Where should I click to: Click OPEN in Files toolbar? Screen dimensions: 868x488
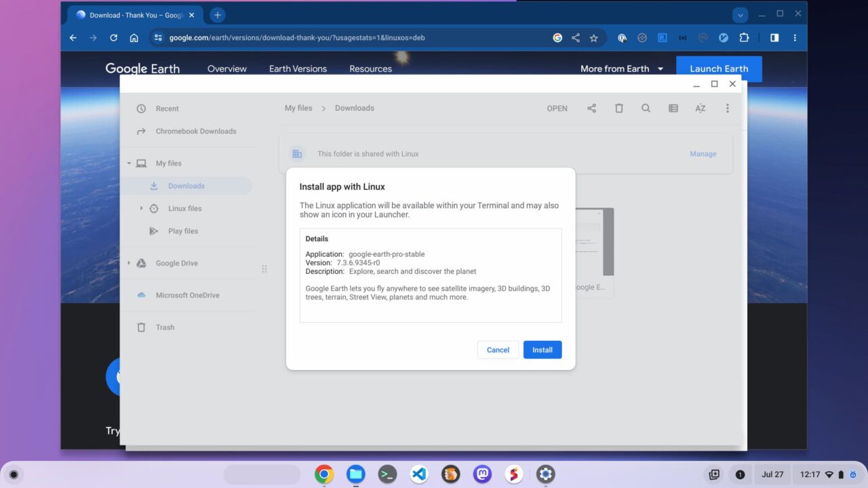(557, 108)
